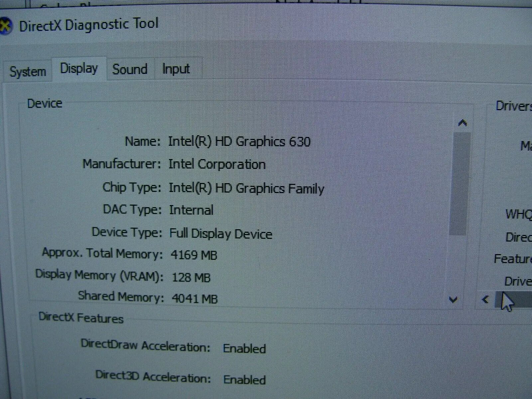The image size is (532, 399).
Task: Click the DAC Type: label
Action: point(132,209)
